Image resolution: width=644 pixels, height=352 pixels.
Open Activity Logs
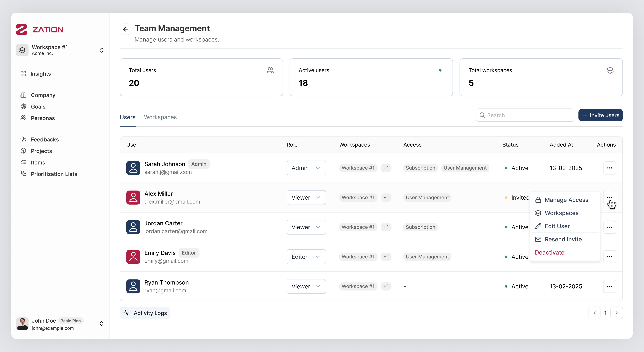pos(145,313)
